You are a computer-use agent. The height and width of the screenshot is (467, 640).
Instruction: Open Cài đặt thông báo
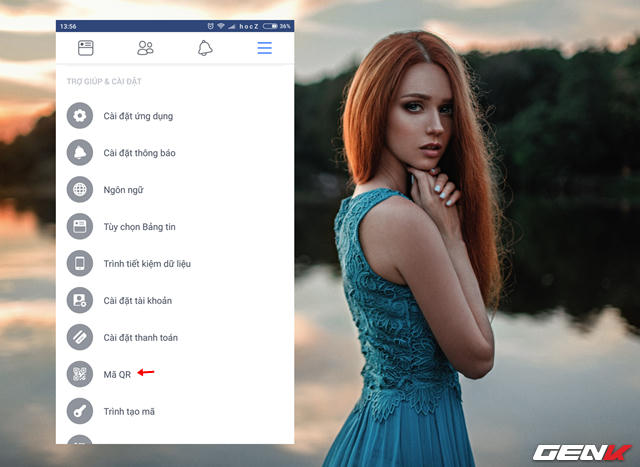[139, 153]
